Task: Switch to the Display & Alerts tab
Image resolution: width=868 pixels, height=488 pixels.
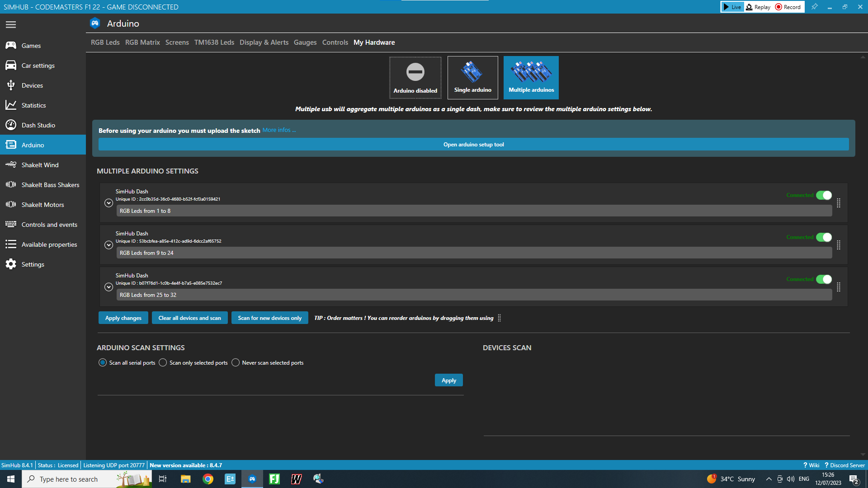Action: [x=264, y=42]
